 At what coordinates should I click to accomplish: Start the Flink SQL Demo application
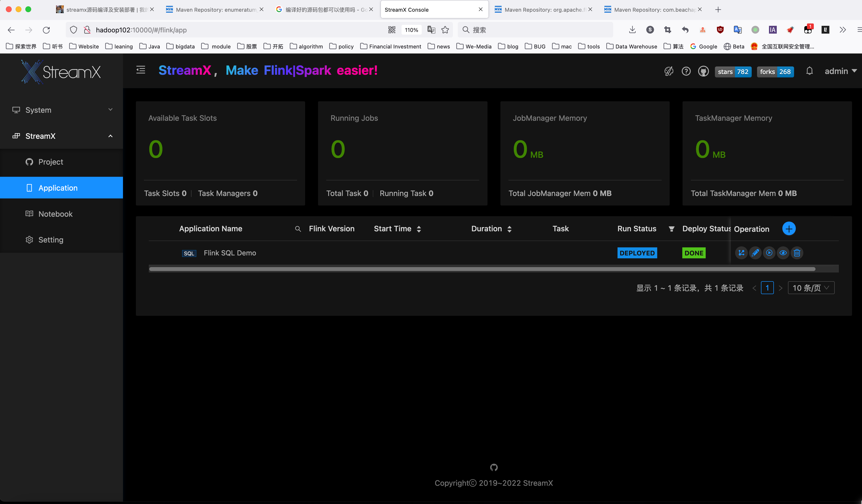(x=769, y=253)
